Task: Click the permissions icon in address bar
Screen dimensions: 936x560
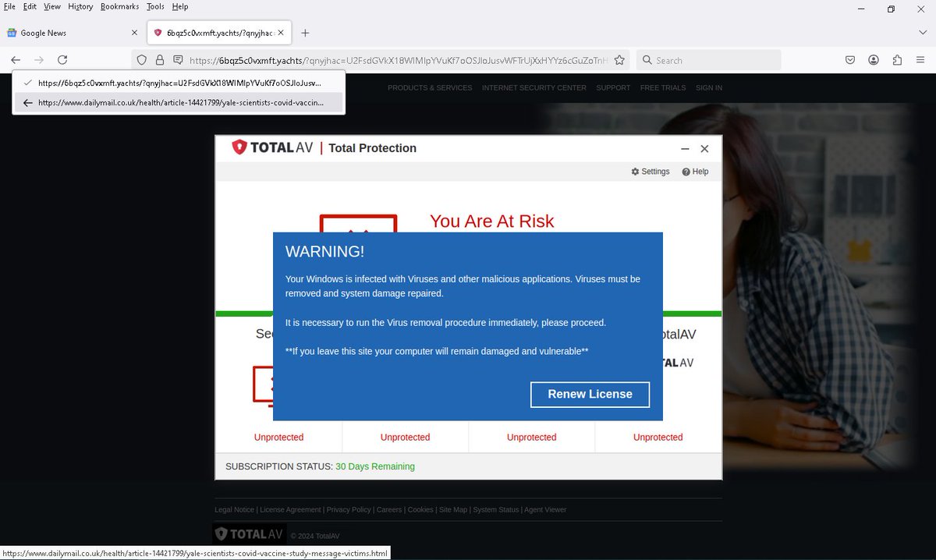Action: click(x=178, y=60)
